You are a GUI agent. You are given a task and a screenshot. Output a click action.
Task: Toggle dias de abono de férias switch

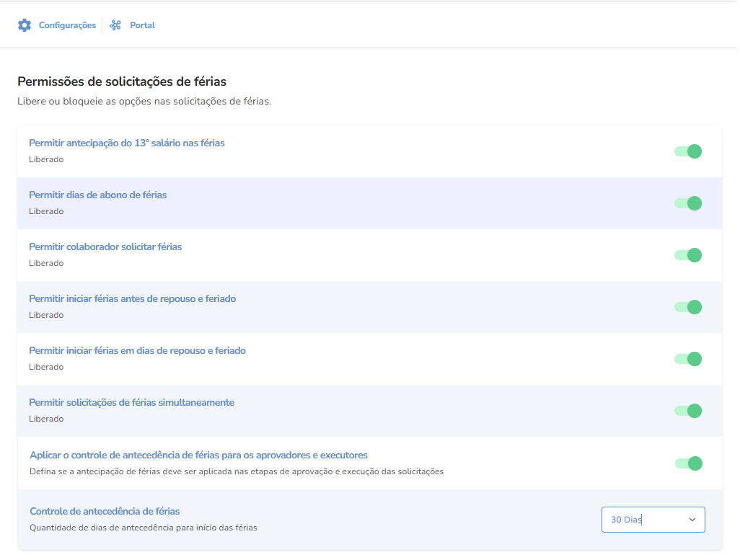coord(688,203)
